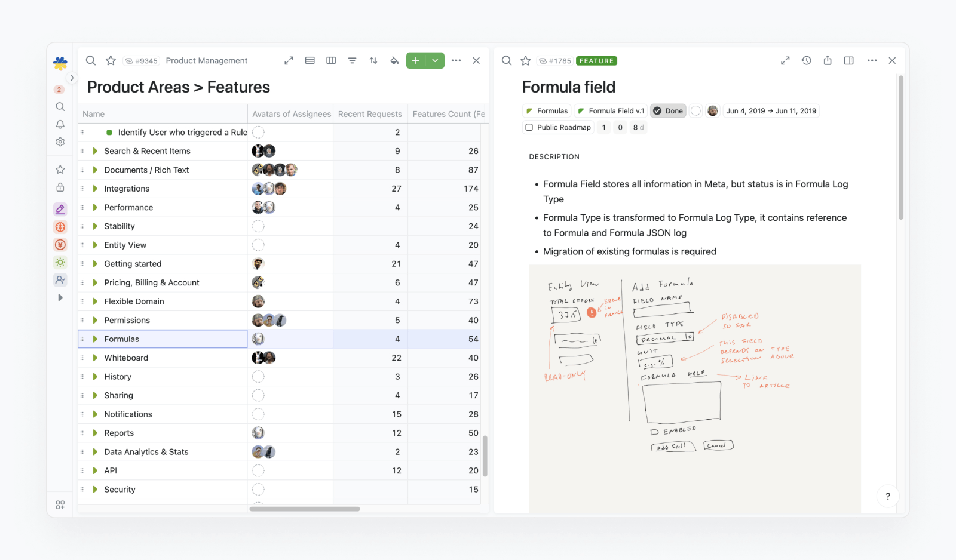The image size is (956, 560).
Task: Open the apps grid icon at sidebar bottom
Action: pos(60,505)
